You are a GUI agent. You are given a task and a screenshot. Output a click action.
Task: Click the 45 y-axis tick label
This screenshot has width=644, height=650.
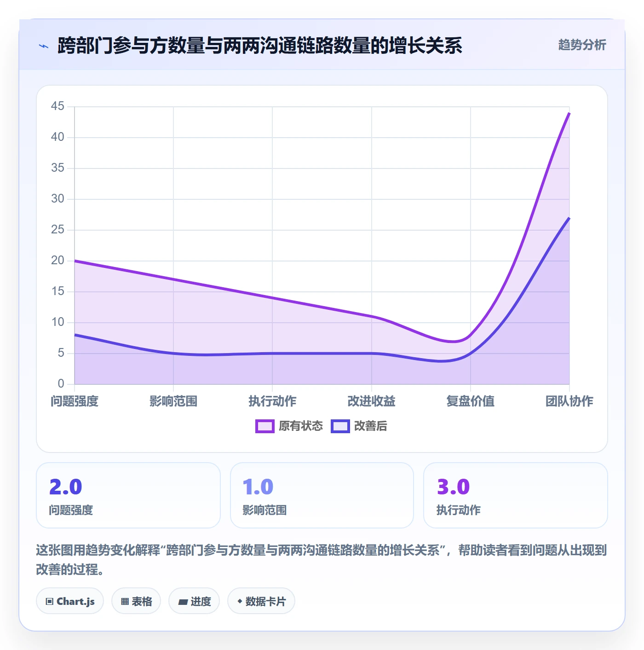tap(57, 106)
